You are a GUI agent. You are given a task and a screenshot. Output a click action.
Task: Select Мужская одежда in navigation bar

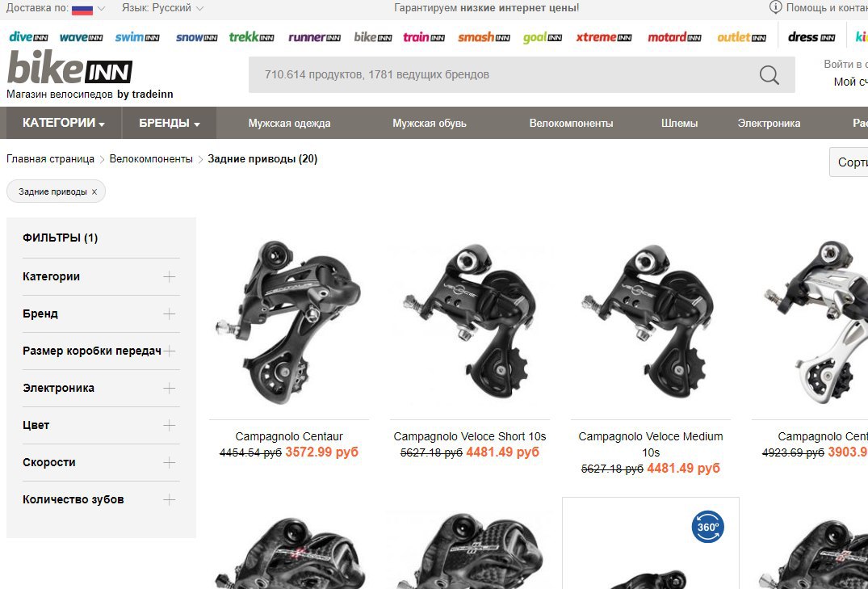(x=290, y=123)
